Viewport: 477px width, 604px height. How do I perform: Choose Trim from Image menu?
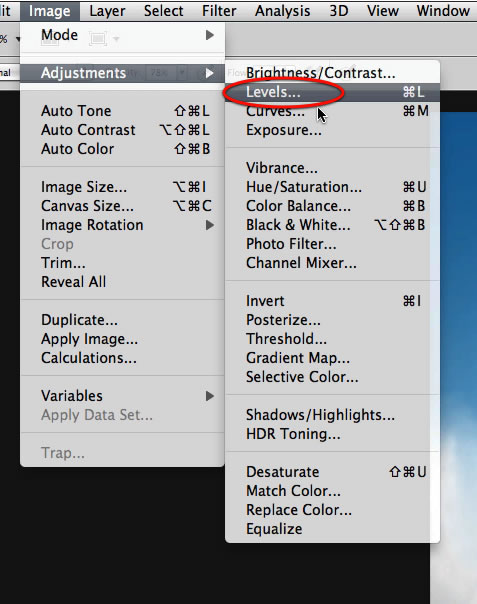pos(123,263)
